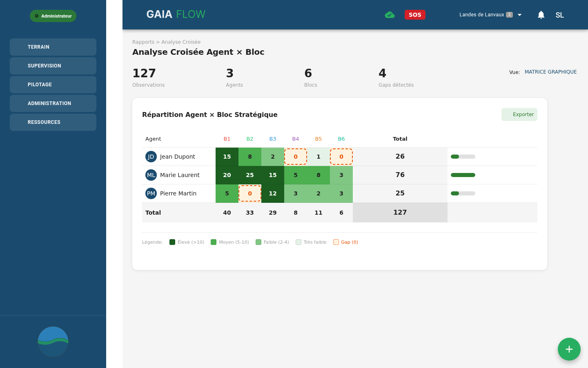Open the SUPERVISION menu
Screen dimensions: 588x368
point(53,66)
